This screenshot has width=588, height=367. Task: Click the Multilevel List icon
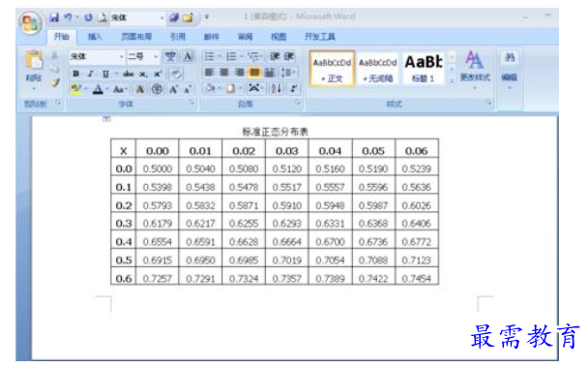tap(254, 56)
